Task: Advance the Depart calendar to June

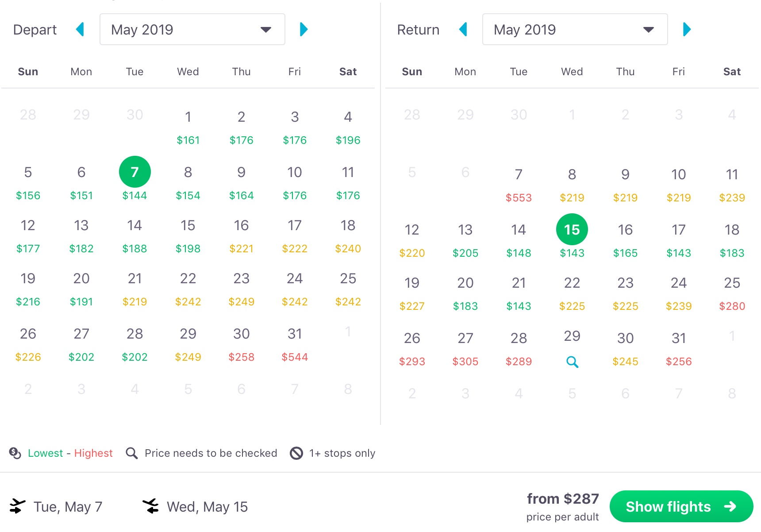Action: (304, 29)
